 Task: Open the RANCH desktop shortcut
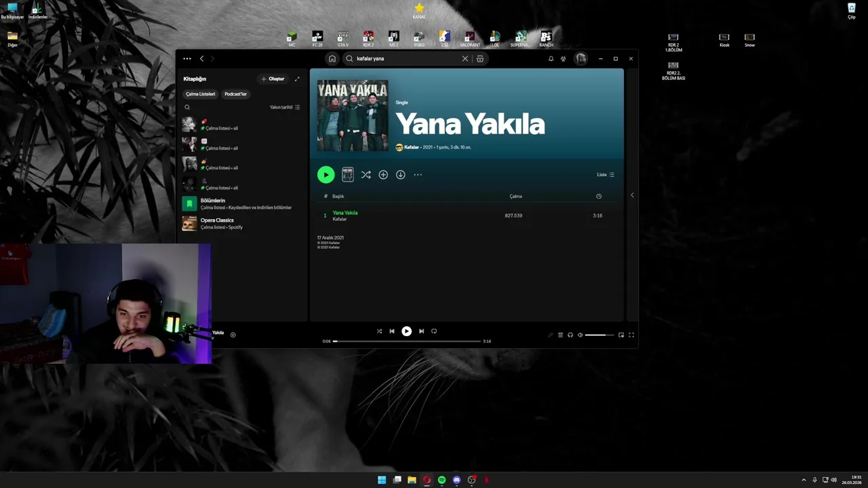tap(546, 39)
